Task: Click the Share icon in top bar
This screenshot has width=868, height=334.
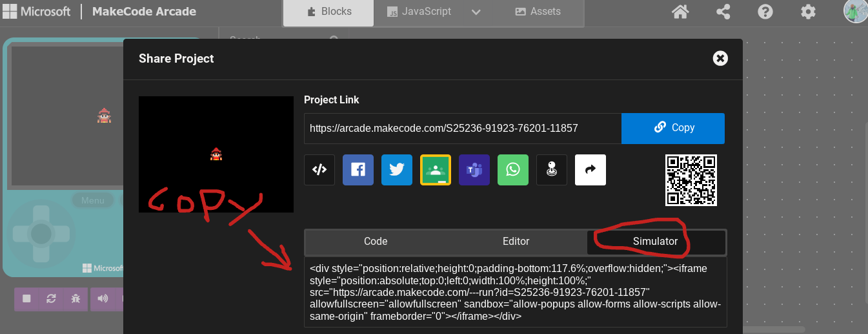Action: (723, 12)
